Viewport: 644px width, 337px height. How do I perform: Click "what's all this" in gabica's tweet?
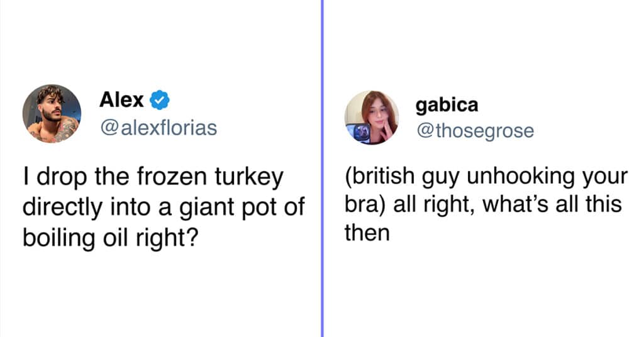tap(552, 204)
